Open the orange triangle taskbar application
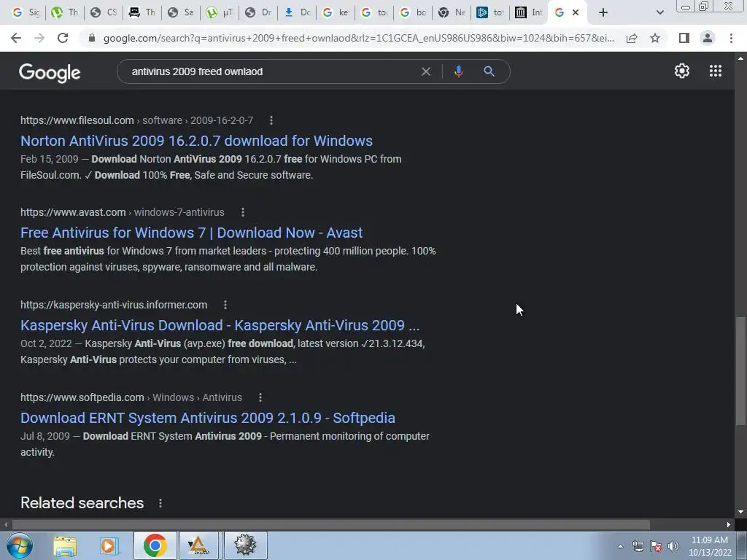This screenshot has height=560, width=747. 198,545
